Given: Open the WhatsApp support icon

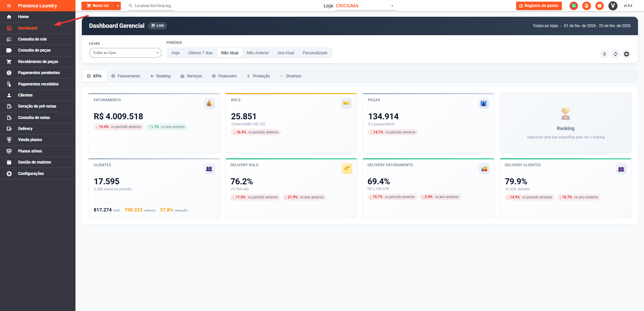Looking at the screenshot, I should 574,6.
